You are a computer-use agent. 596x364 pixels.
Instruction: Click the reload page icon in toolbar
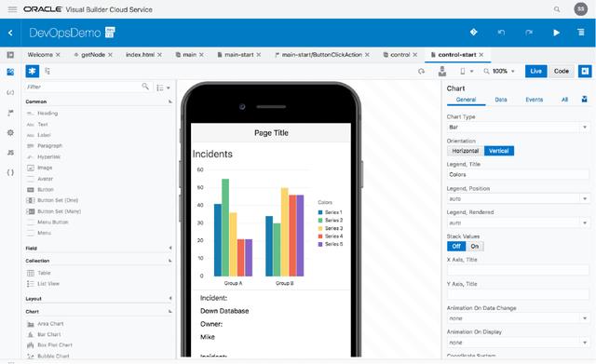421,71
